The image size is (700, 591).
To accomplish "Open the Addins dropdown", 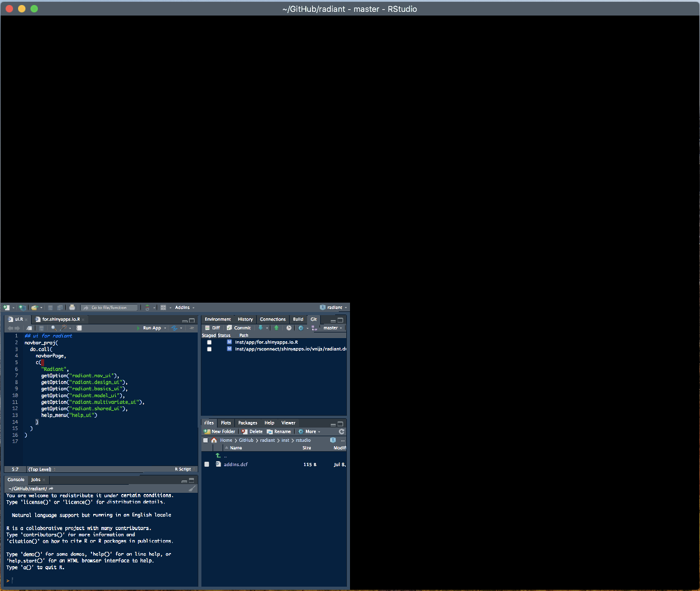I will point(185,308).
